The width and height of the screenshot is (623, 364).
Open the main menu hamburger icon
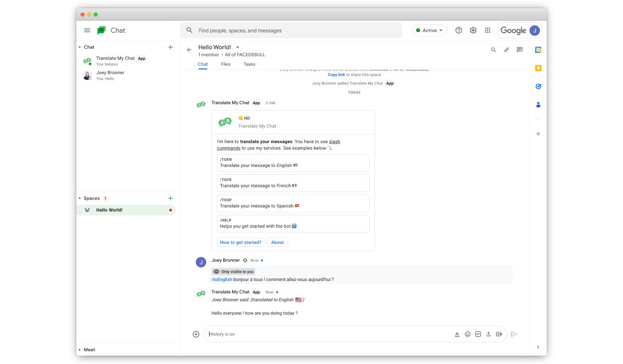click(87, 31)
